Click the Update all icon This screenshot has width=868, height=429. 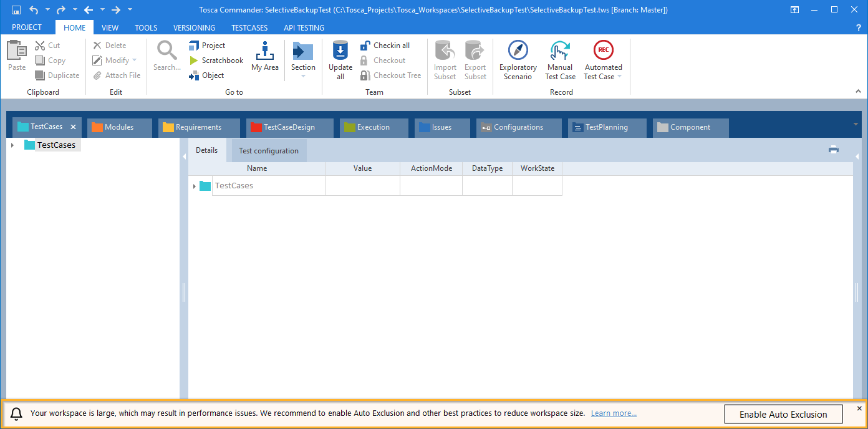click(340, 52)
